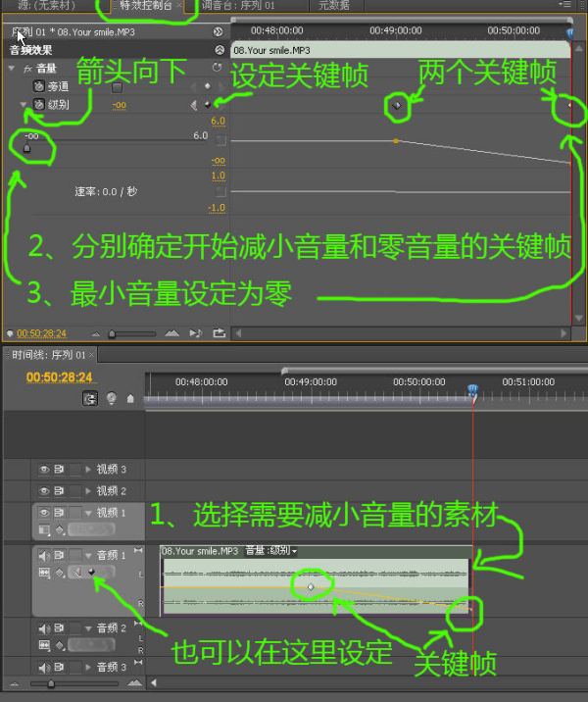This screenshot has width=588, height=702.
Task: Expand the 视频 3 track
Action: tap(88, 470)
